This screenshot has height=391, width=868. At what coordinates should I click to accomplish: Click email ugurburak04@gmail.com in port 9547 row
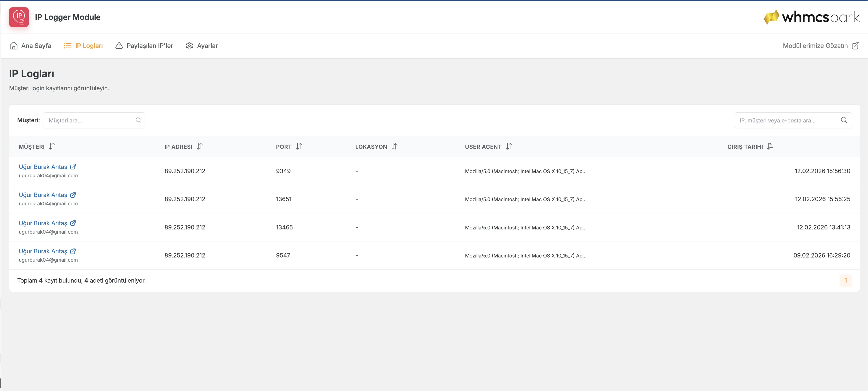48,260
